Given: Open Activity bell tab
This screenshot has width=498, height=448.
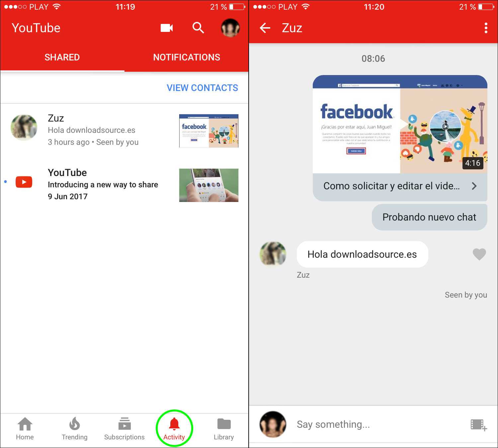Looking at the screenshot, I should tap(174, 429).
